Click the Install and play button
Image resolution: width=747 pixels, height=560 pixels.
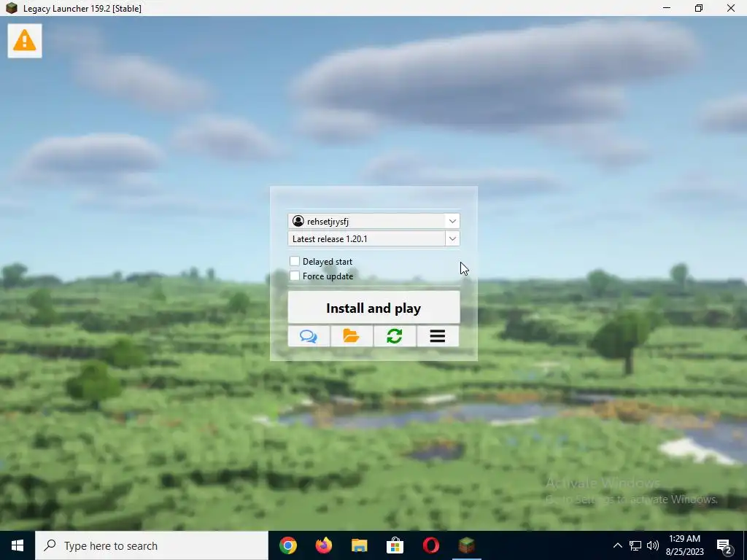(373, 308)
